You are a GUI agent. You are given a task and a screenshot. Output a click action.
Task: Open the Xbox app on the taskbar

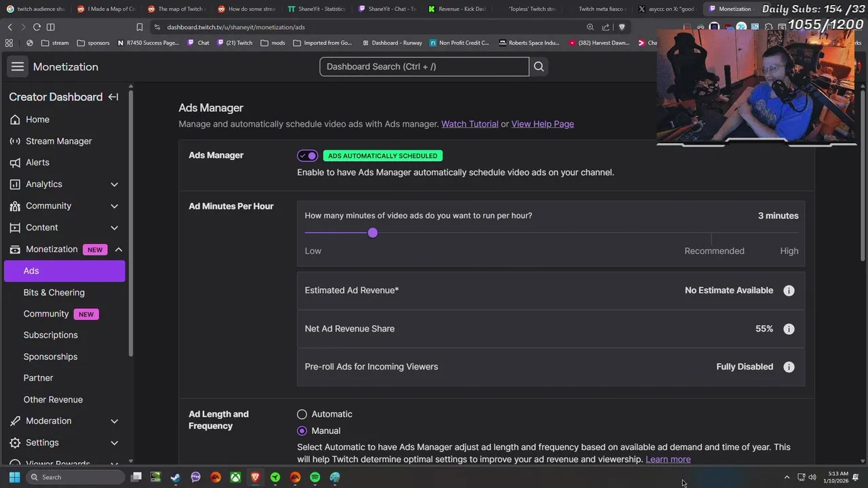pos(235,477)
